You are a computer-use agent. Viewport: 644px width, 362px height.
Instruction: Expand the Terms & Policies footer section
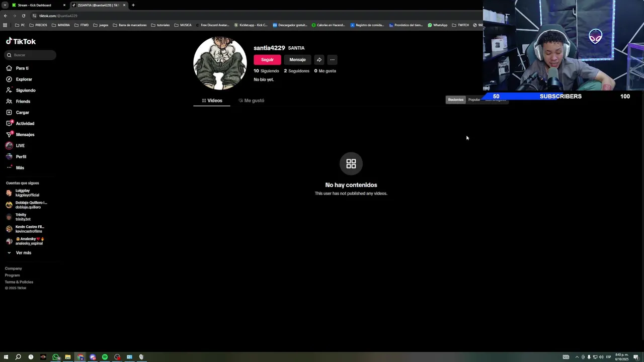(x=19, y=282)
